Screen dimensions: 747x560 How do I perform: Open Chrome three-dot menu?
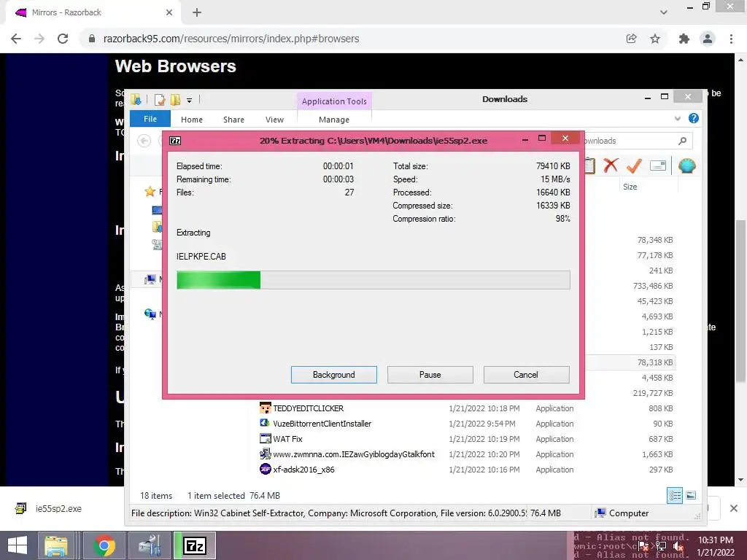pos(731,39)
